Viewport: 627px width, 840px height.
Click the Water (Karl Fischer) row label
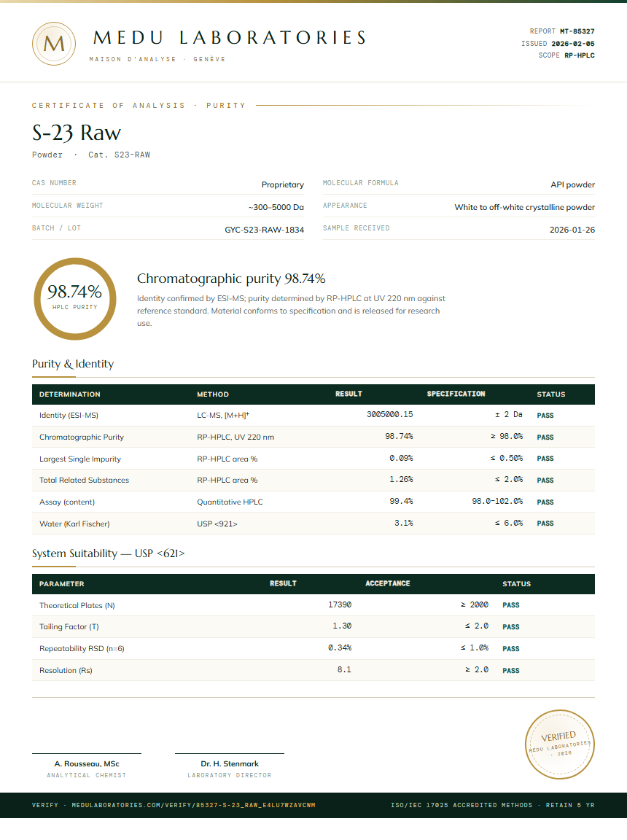point(74,524)
